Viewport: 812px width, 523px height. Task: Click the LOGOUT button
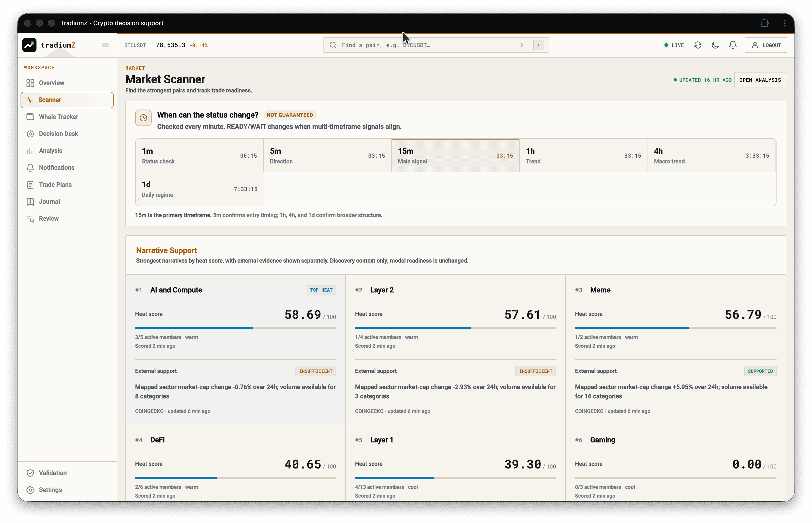(766, 45)
